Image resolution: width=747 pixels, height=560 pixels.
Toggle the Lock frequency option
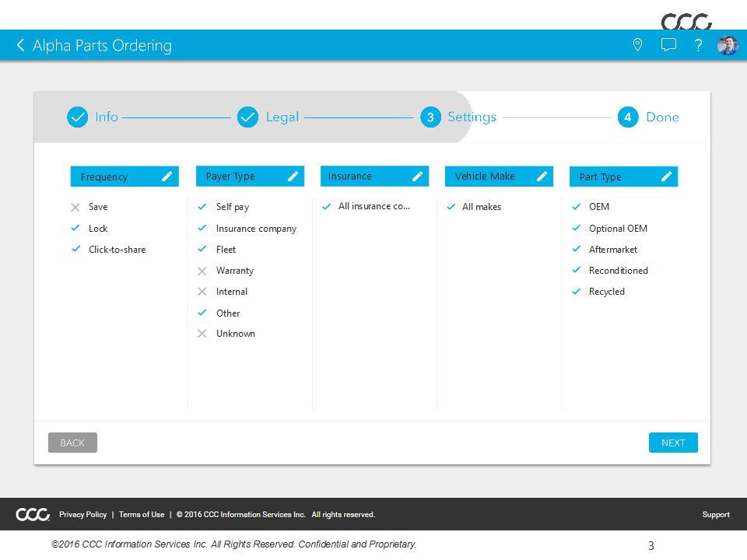[x=89, y=229]
